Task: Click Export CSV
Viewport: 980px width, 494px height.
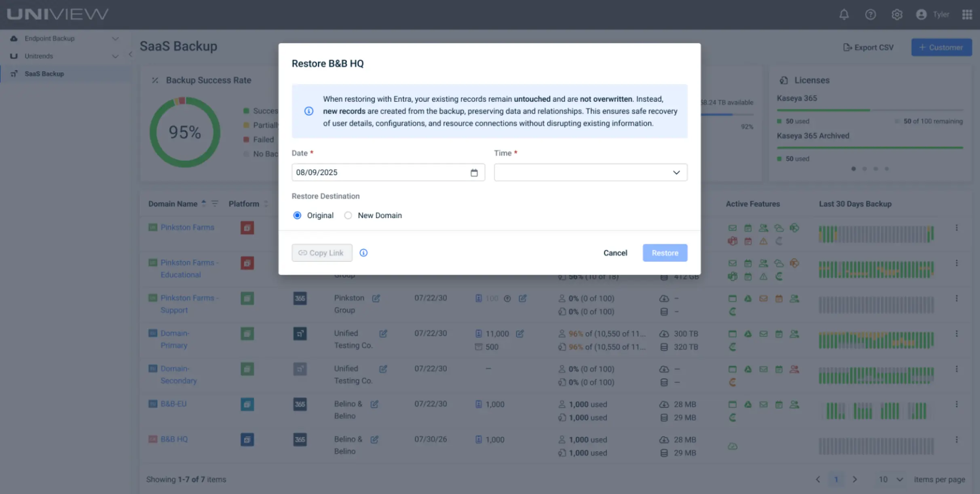Action: pos(868,47)
